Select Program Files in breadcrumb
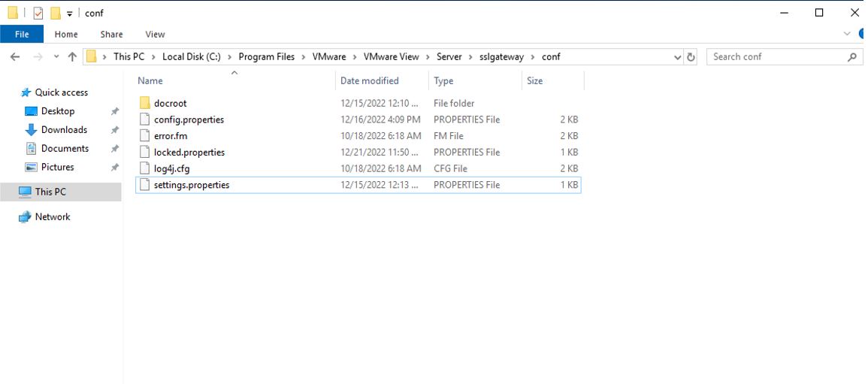This screenshot has height=384, width=868. coord(266,56)
